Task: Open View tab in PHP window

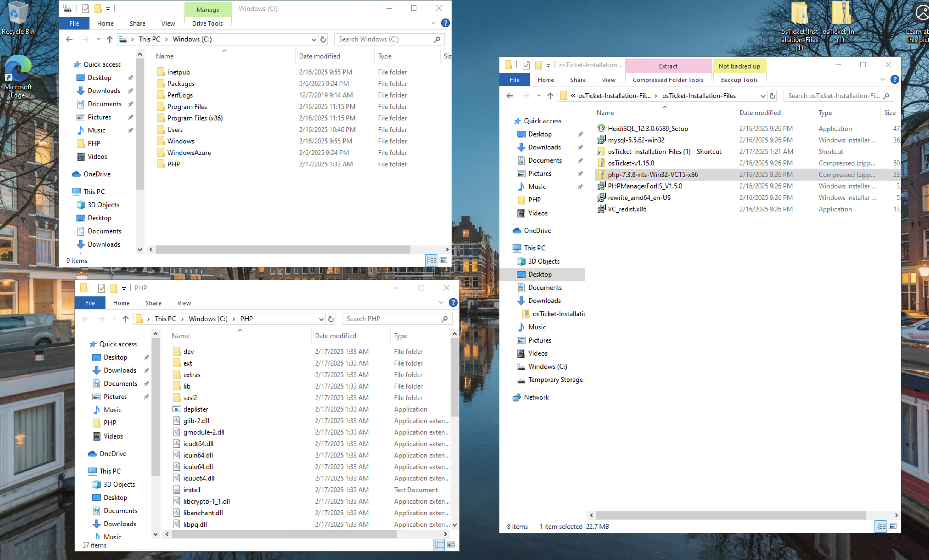Action: coord(184,302)
